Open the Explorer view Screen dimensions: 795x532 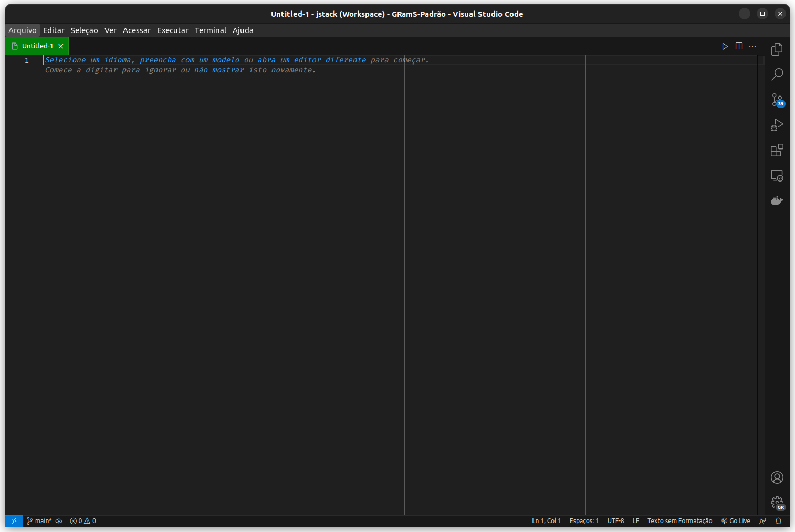click(x=777, y=49)
